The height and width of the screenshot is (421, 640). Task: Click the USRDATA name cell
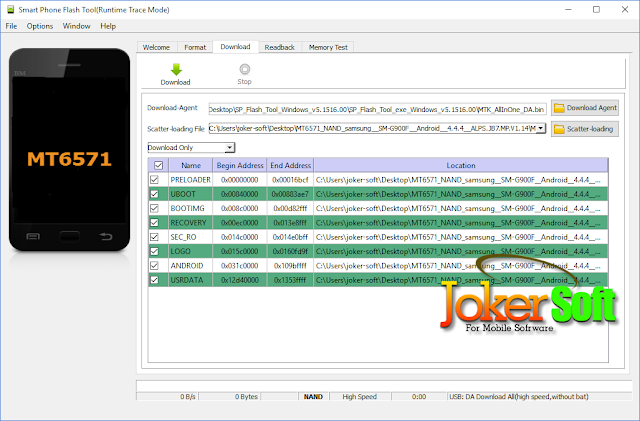click(x=191, y=280)
